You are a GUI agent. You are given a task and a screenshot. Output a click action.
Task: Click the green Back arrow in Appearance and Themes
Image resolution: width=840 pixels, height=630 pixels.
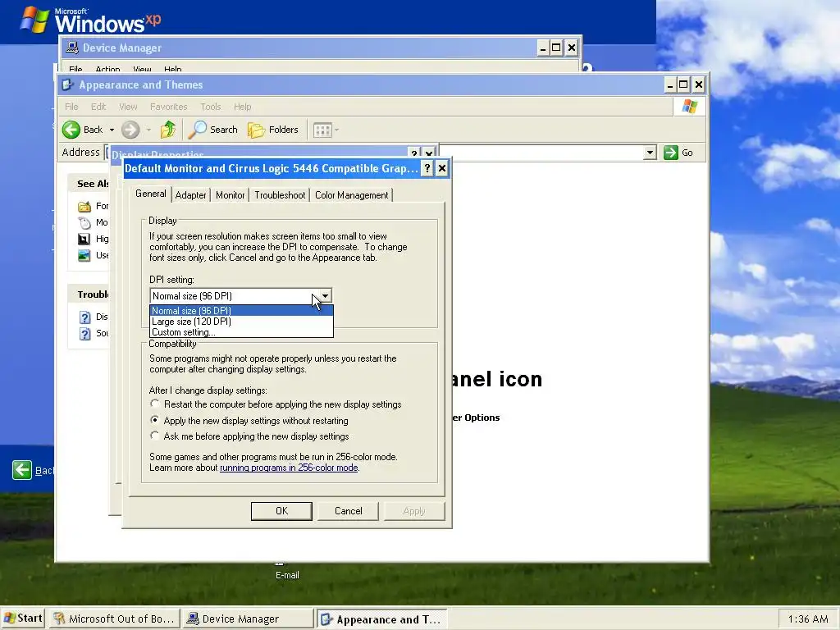click(x=71, y=130)
